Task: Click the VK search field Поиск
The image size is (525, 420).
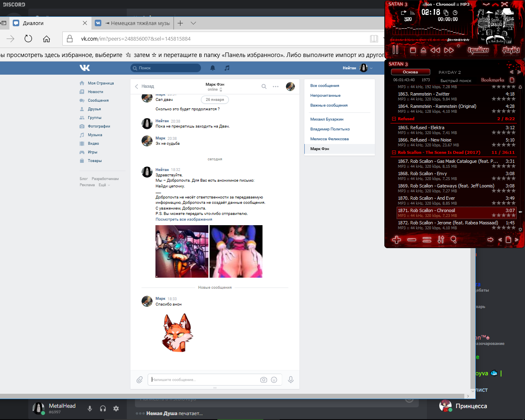Action: pos(166,68)
